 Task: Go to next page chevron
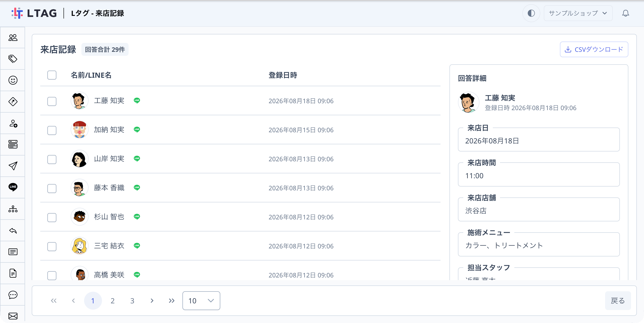tap(152, 300)
